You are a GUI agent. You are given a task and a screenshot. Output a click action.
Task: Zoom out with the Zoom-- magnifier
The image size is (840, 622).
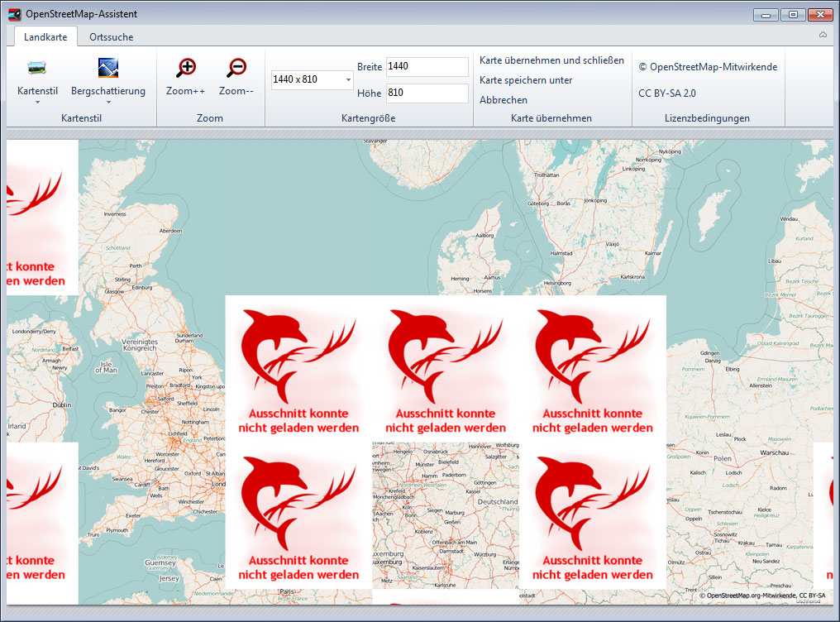[x=236, y=69]
